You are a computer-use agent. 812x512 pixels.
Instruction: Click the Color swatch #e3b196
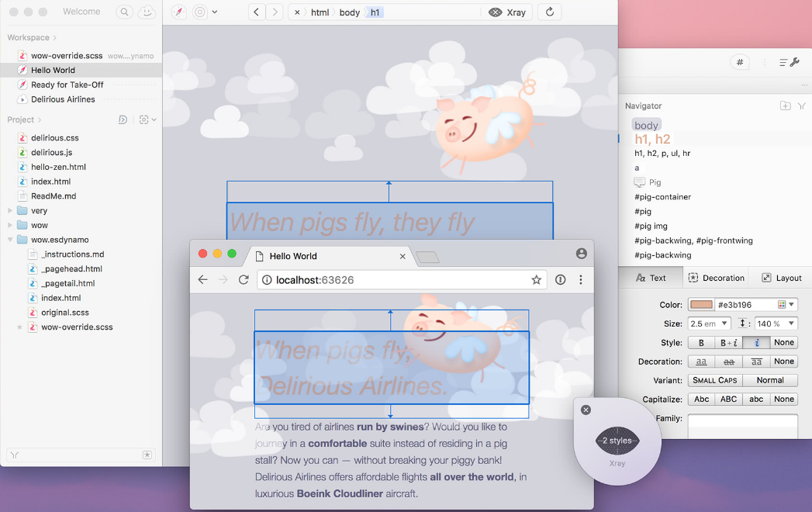701,305
